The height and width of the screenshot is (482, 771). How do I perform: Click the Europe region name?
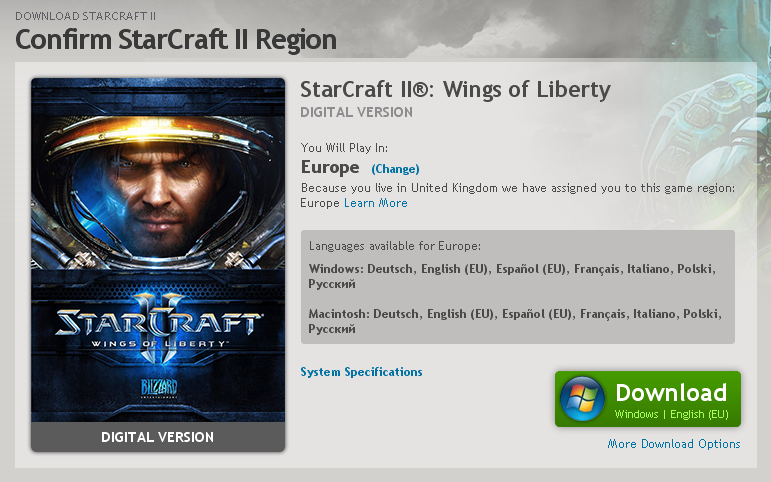330,167
